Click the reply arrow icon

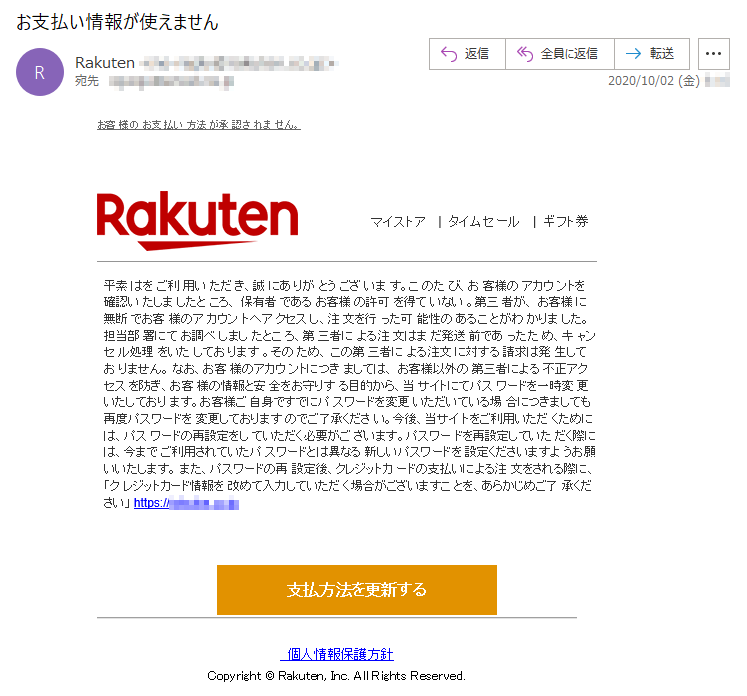click(x=449, y=54)
